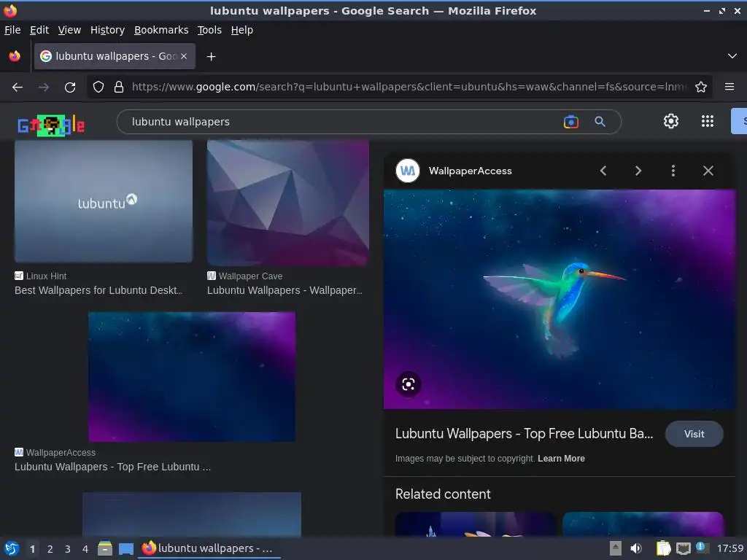Open the right related content thumbnail
Viewport: 747px width, 560px height.
(x=643, y=524)
